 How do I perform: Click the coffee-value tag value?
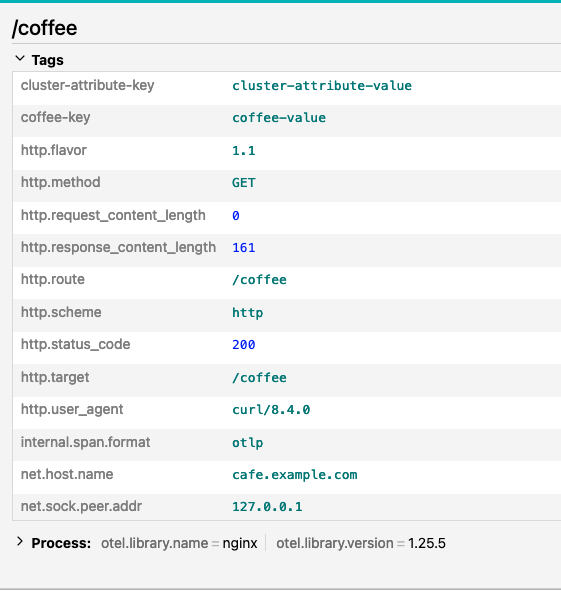[279, 118]
